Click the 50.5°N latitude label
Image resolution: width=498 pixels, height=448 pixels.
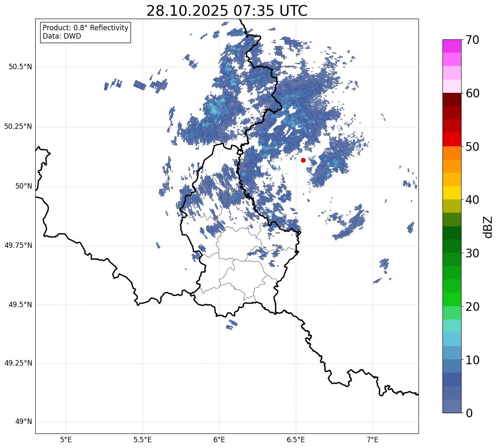[x=20, y=67]
